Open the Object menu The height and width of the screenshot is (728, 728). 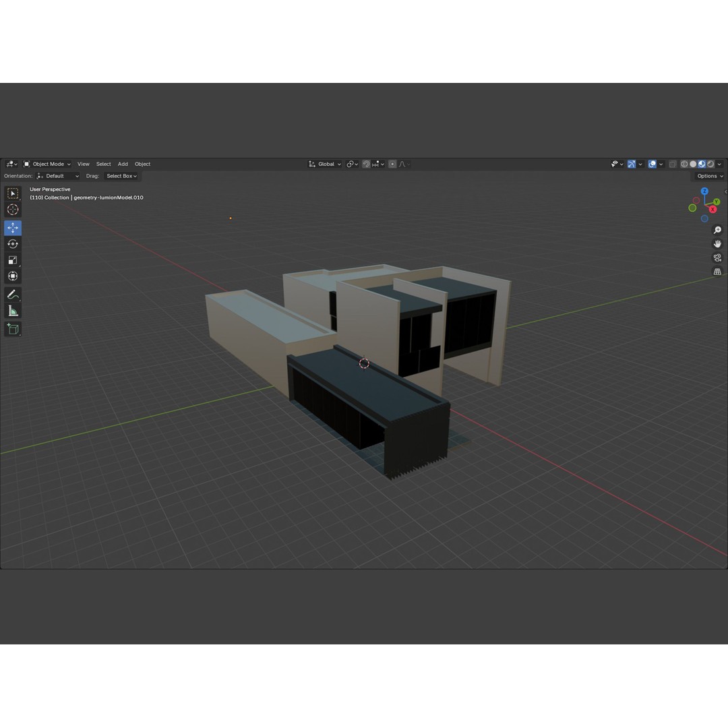(x=142, y=164)
